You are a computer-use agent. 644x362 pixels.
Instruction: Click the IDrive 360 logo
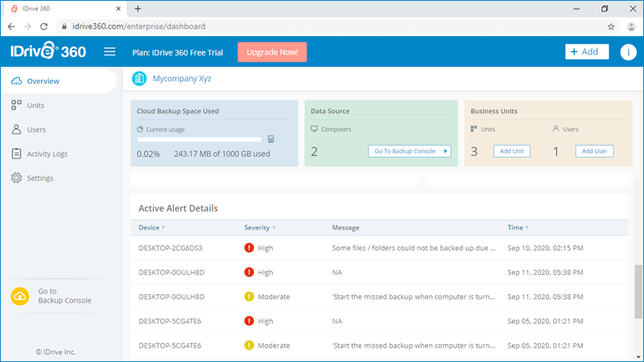click(x=48, y=51)
